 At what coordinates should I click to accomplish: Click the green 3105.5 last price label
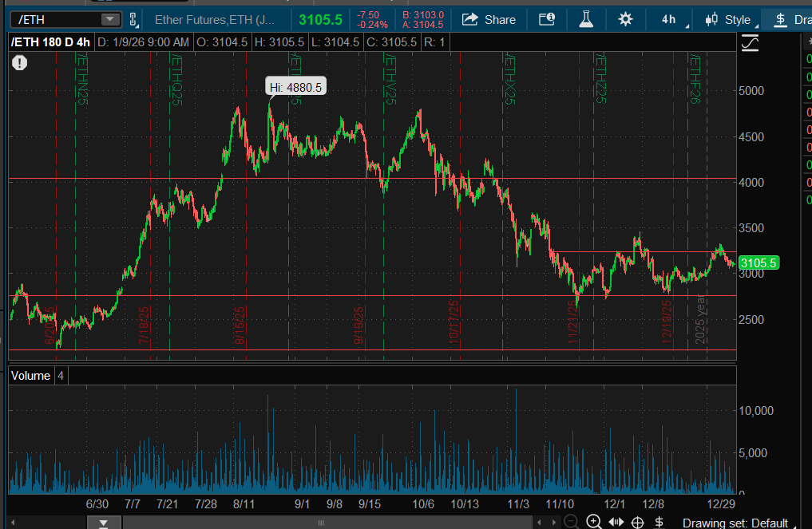759,263
